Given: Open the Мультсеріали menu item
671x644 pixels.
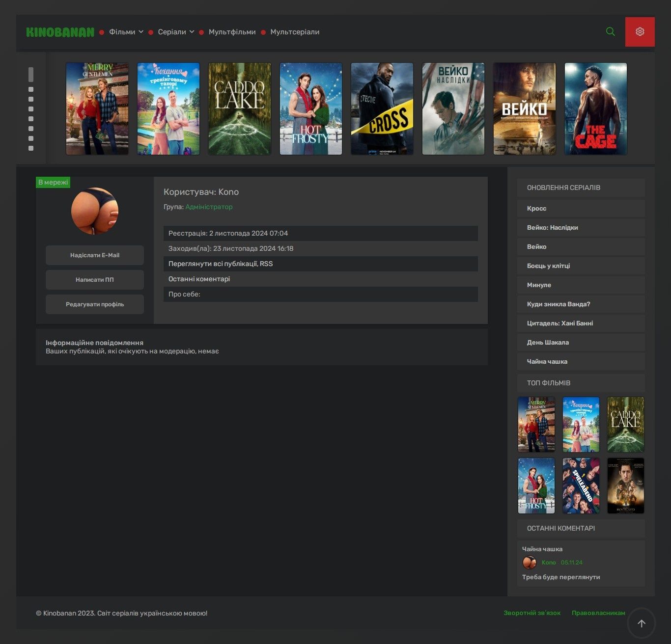Looking at the screenshot, I should tap(295, 32).
